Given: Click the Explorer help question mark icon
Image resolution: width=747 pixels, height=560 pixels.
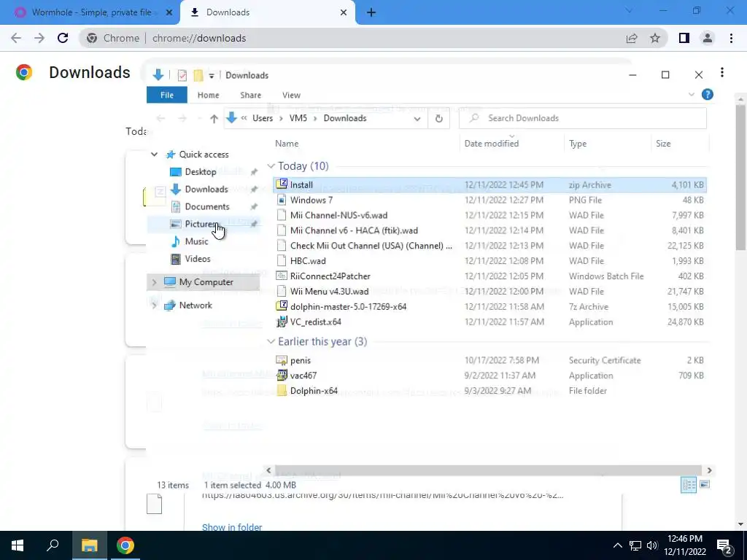Looking at the screenshot, I should coord(708,95).
